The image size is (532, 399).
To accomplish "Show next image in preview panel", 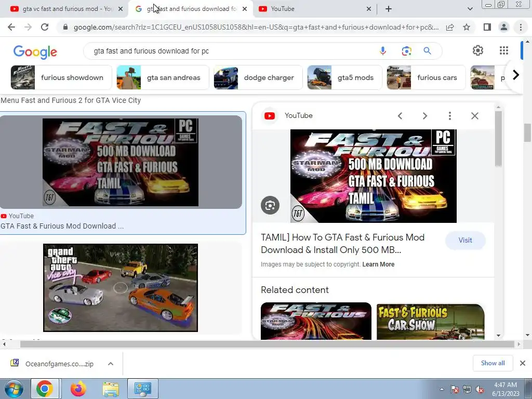I will (425, 116).
